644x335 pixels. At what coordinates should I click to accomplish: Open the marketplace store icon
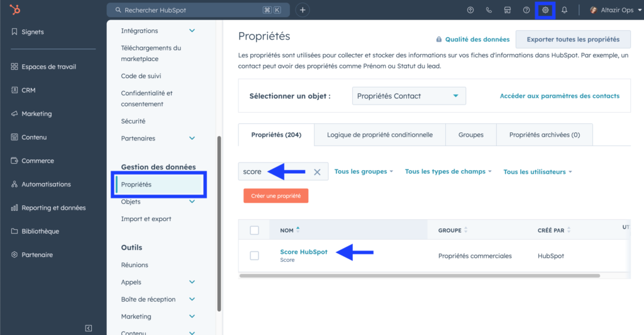click(508, 10)
